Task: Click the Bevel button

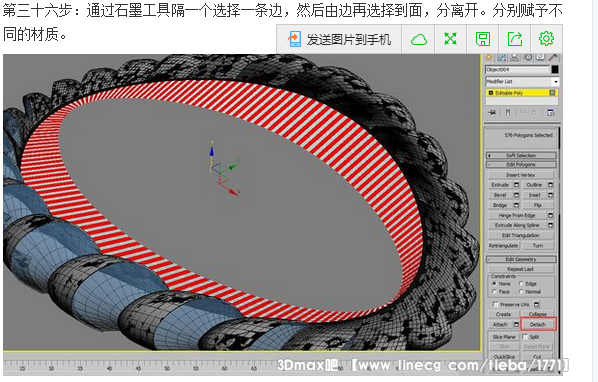Action: [x=500, y=195]
